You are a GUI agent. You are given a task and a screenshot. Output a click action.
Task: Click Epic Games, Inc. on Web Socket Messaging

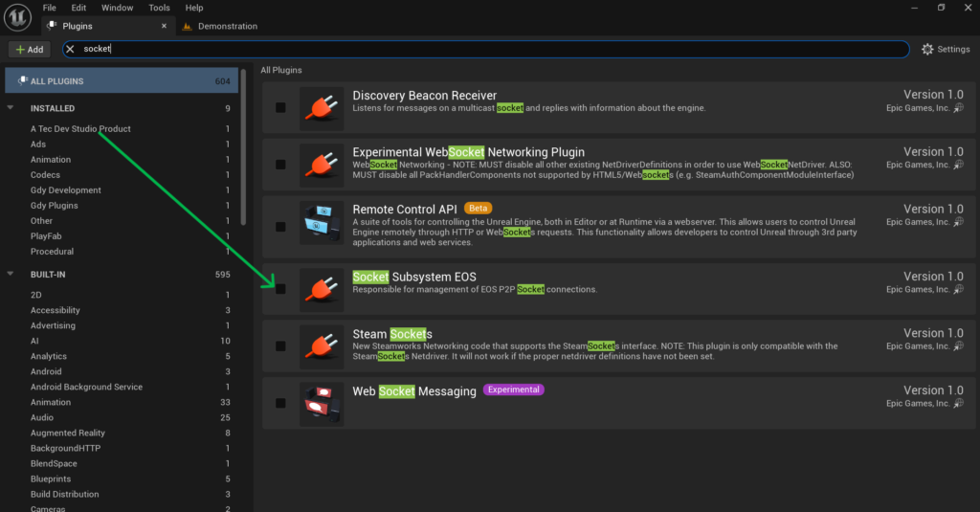[x=918, y=404]
